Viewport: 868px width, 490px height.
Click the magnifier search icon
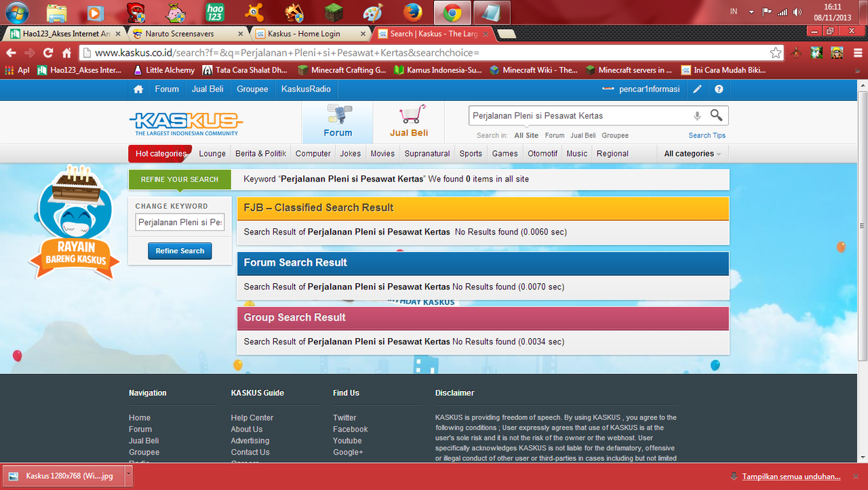pos(716,115)
